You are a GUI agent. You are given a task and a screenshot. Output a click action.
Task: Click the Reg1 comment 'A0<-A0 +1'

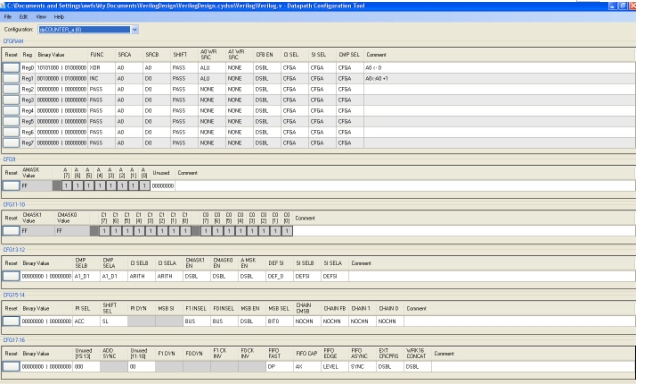tap(376, 78)
